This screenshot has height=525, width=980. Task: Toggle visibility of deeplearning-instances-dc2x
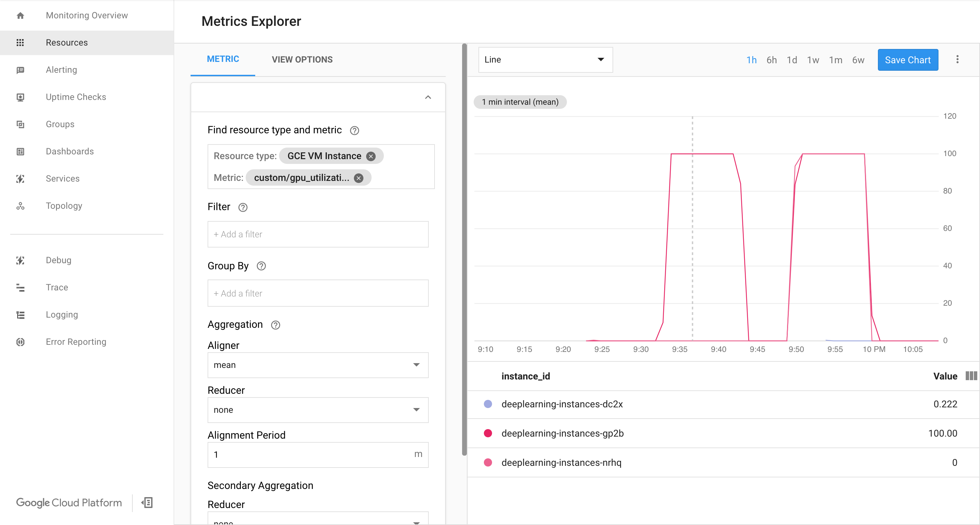[488, 404]
